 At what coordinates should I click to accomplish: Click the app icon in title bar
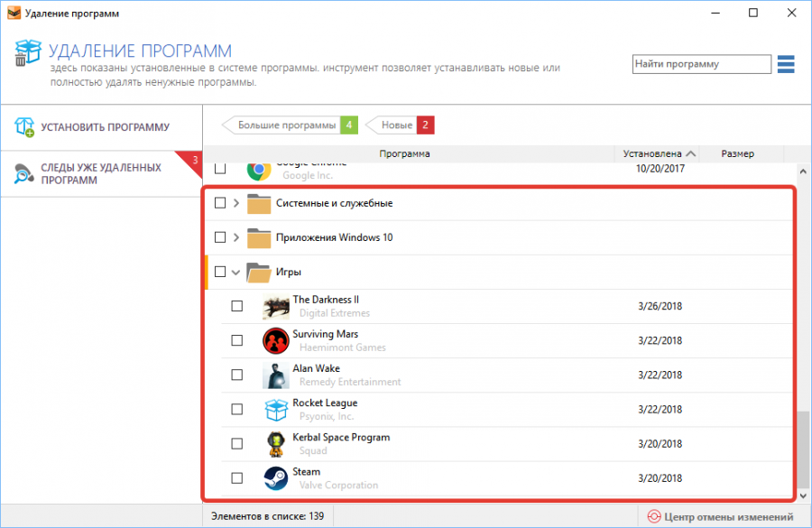(x=14, y=13)
